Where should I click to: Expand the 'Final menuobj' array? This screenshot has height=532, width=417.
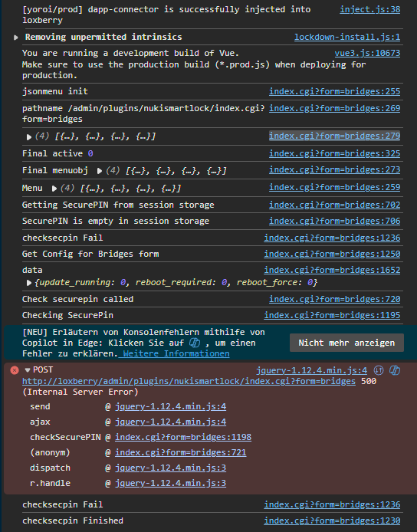click(100, 171)
